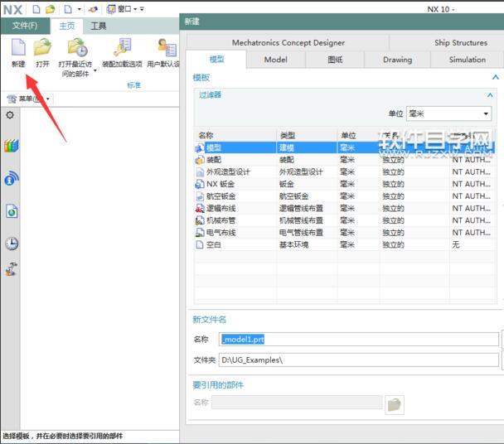
Task: Switch to the Simulation tab
Action: click(467, 60)
